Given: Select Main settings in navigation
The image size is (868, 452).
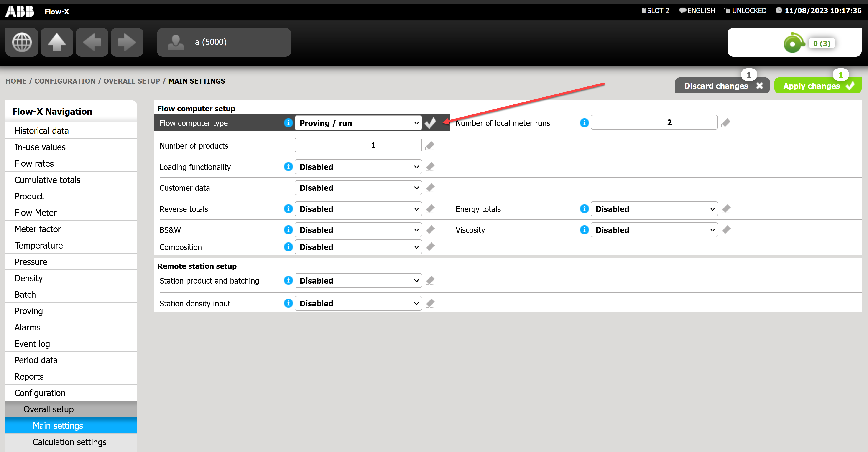Looking at the screenshot, I should 71,426.
